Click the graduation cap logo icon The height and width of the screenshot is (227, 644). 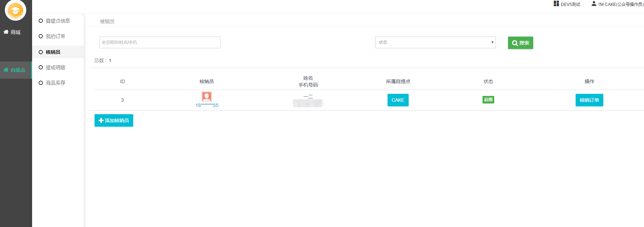[x=16, y=10]
